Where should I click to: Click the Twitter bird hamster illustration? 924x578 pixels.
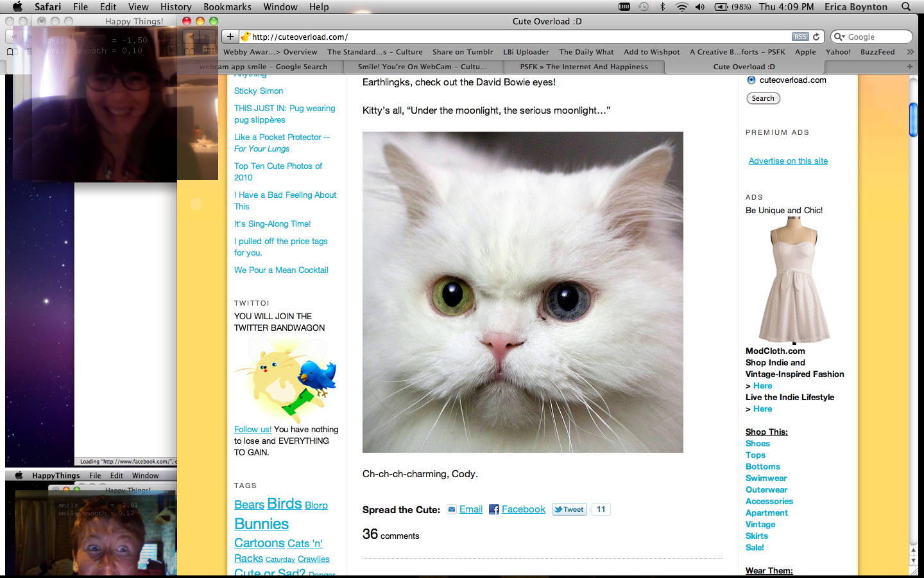tap(286, 380)
